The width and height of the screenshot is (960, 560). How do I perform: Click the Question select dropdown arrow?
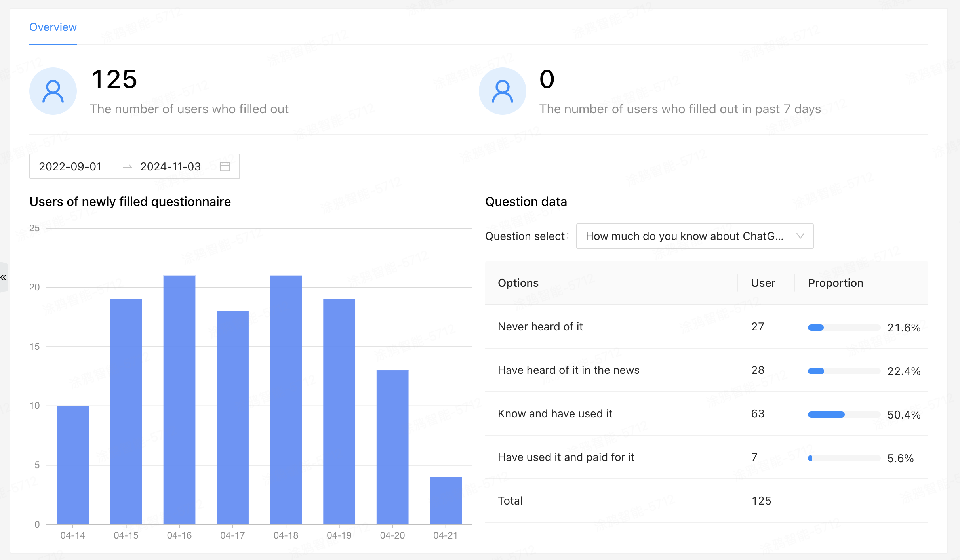[800, 236]
